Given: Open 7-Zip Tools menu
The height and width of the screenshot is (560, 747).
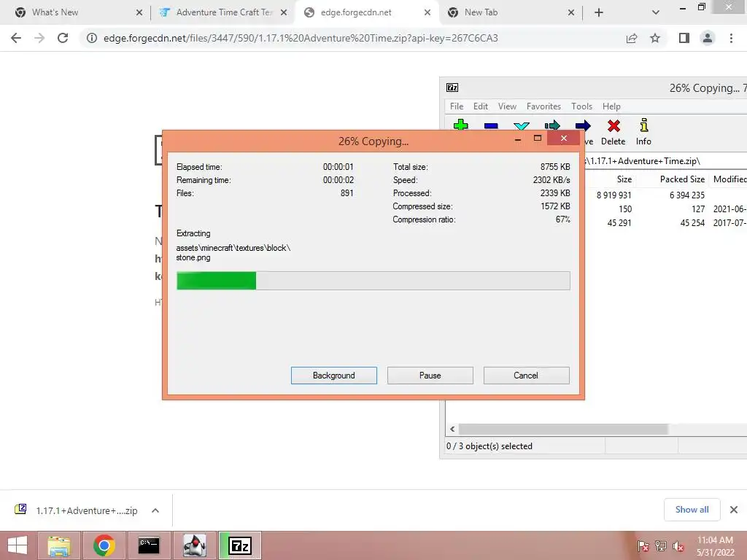Looking at the screenshot, I should [581, 106].
